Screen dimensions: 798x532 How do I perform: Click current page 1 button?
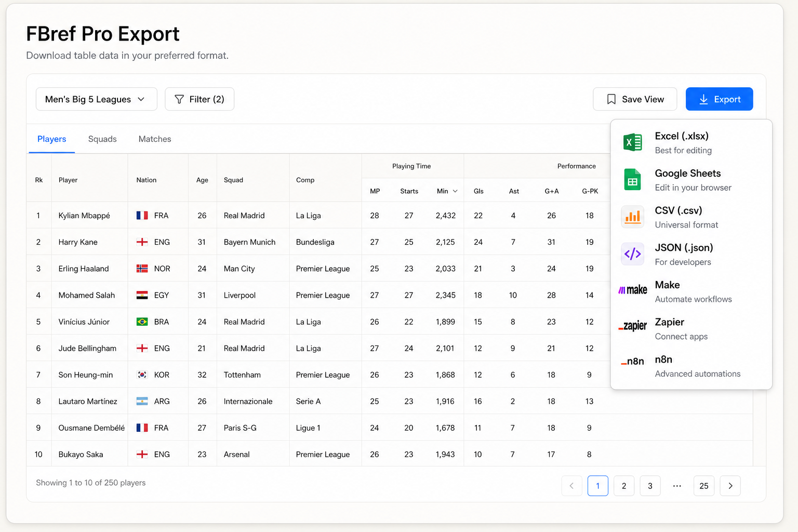point(598,486)
